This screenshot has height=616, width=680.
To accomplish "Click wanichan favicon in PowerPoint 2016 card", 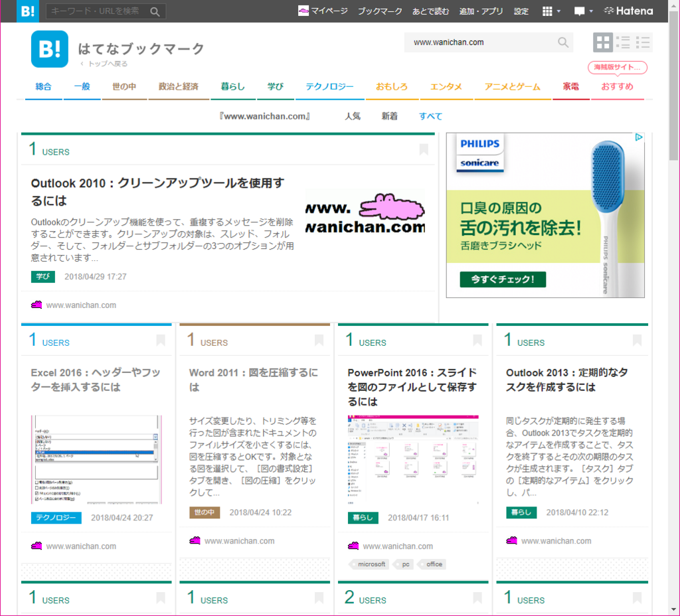I will coord(353,546).
